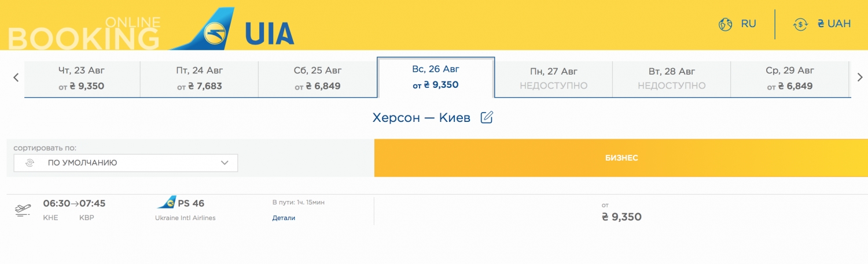Show earlier dates with left arrow

(x=16, y=77)
